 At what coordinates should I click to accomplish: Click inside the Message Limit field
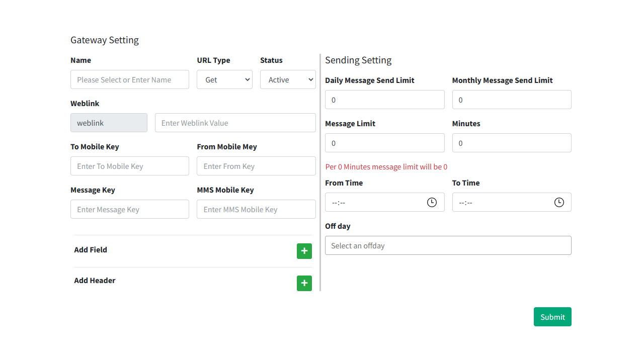(x=384, y=143)
